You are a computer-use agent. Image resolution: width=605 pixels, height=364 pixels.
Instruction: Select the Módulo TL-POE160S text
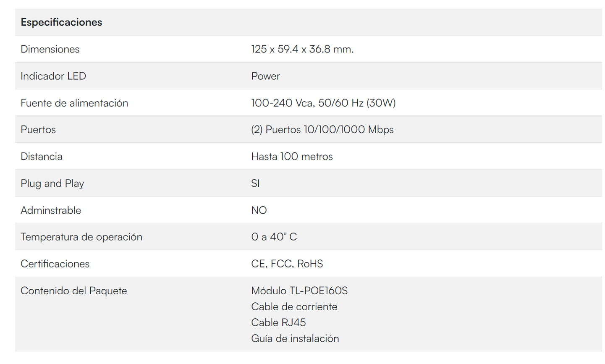click(299, 291)
